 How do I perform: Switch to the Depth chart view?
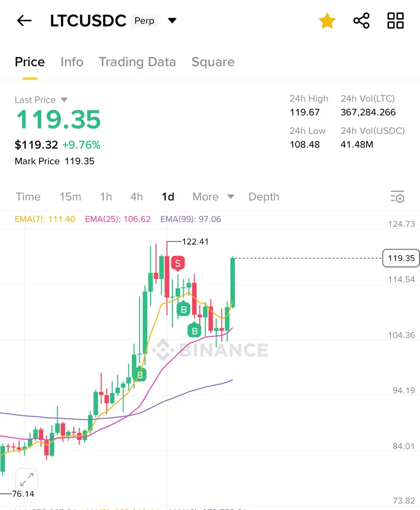tap(264, 197)
